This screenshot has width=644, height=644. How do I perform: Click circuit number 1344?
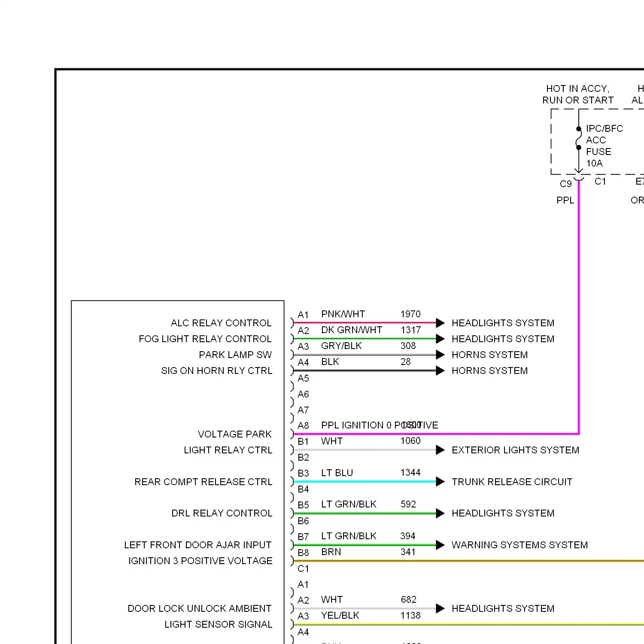click(x=410, y=472)
